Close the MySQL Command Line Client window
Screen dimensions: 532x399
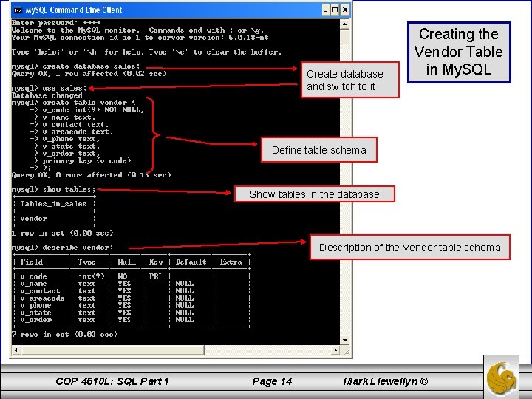coord(344,10)
